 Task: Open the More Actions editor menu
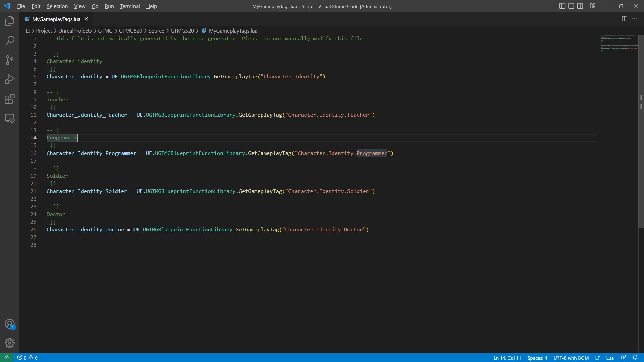point(635,19)
